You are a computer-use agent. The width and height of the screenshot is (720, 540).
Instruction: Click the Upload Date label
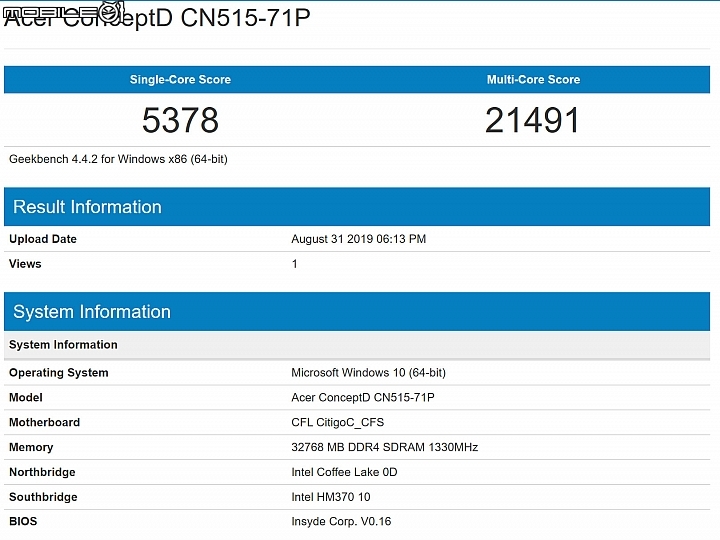click(x=43, y=239)
